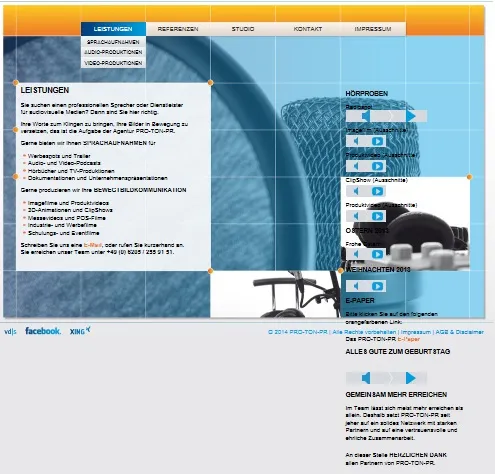Play the Frohe Ostern audio clip
The height and width of the screenshot is (474, 495).
click(377, 254)
